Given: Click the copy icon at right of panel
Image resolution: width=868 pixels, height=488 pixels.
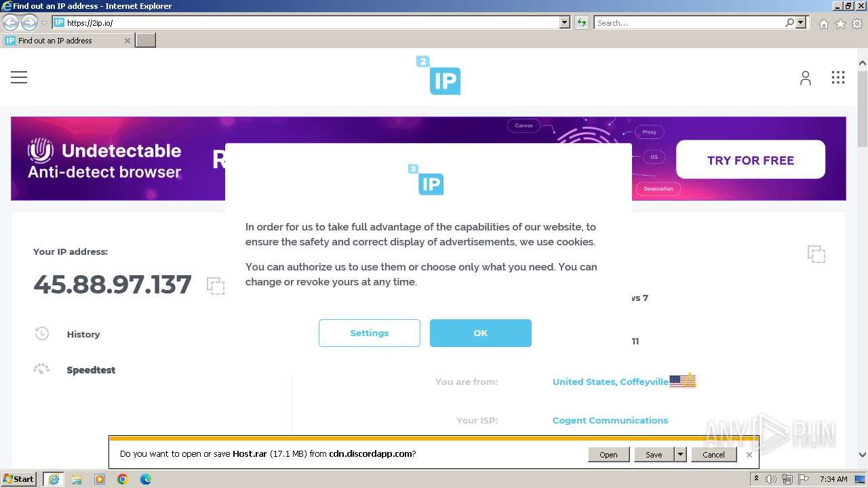Looking at the screenshot, I should [816, 254].
